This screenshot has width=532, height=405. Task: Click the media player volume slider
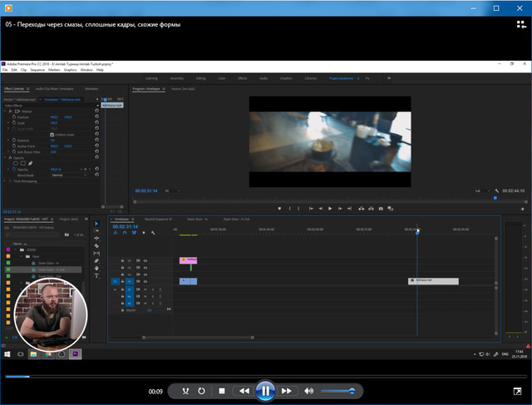point(337,390)
